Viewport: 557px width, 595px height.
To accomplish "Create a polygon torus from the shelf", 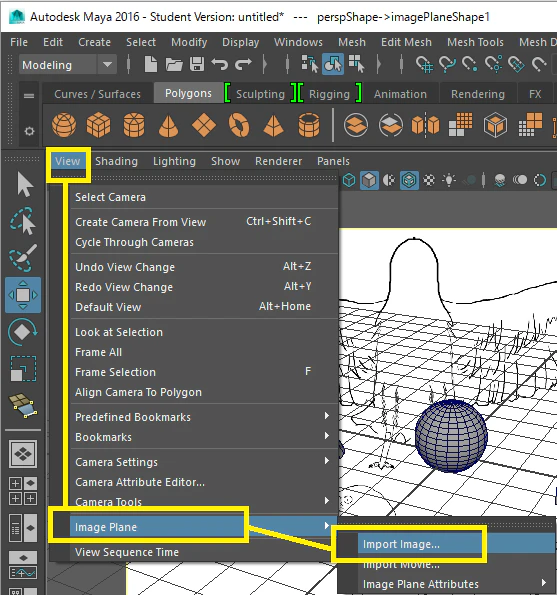I will tap(239, 125).
